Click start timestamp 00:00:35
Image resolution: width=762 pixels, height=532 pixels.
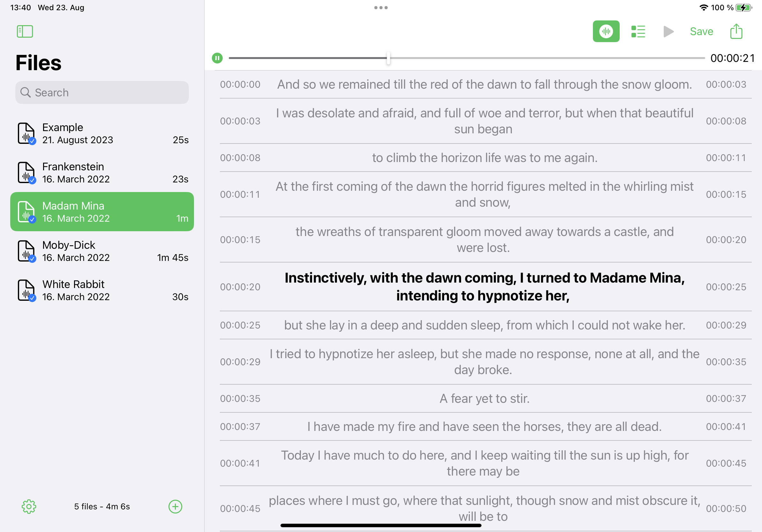240,398
